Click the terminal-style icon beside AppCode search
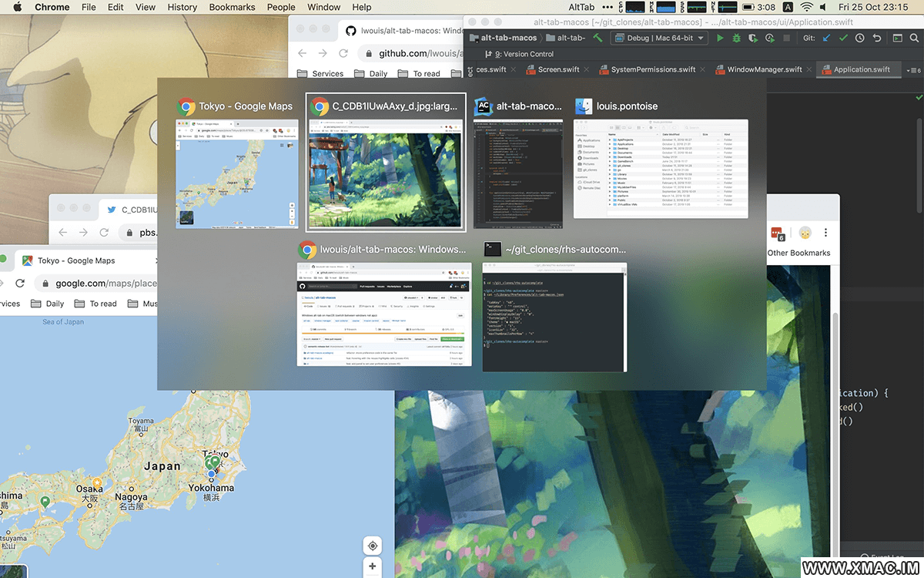The image size is (924, 578). tap(897, 38)
